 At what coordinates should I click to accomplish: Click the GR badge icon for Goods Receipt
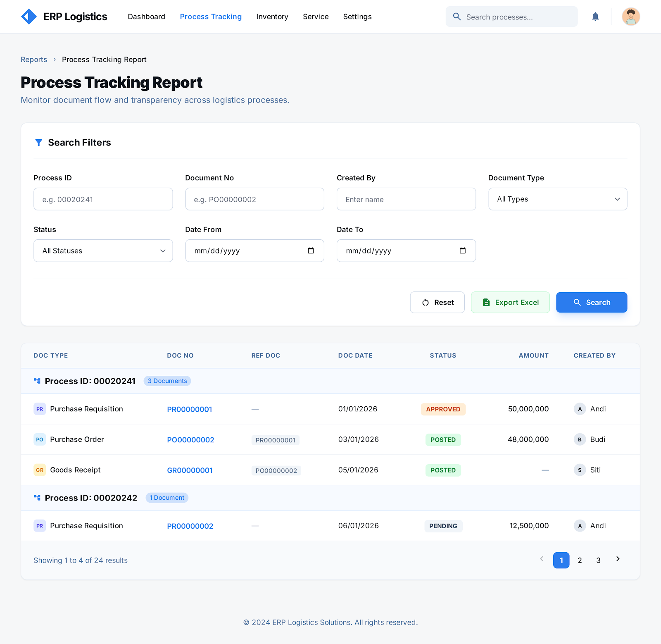tap(40, 470)
